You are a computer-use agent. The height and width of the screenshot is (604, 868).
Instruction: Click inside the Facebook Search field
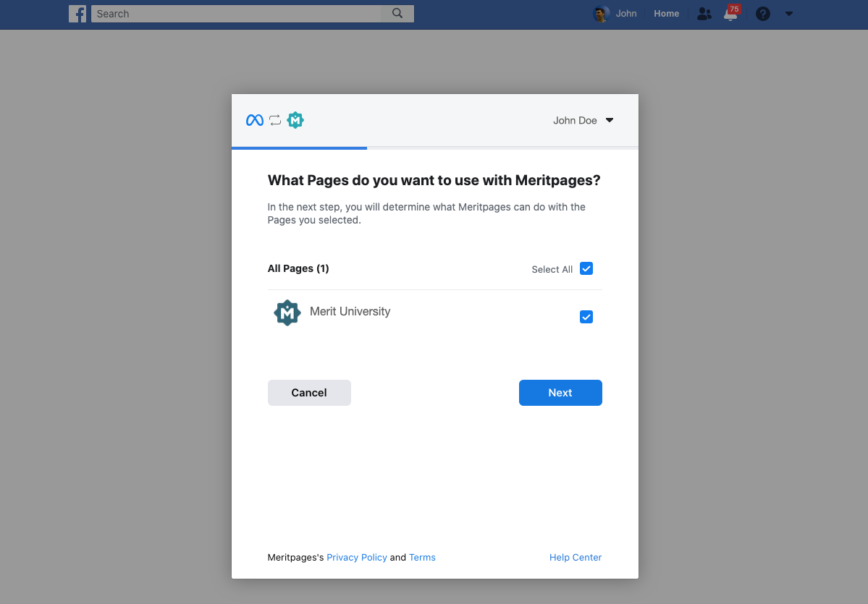click(x=235, y=14)
